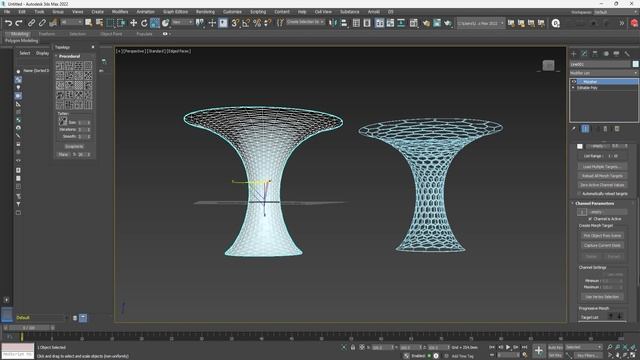Viewport: 640px width, 360px height.
Task: Click the Redo arrow in main toolbar
Action: pos(18,23)
